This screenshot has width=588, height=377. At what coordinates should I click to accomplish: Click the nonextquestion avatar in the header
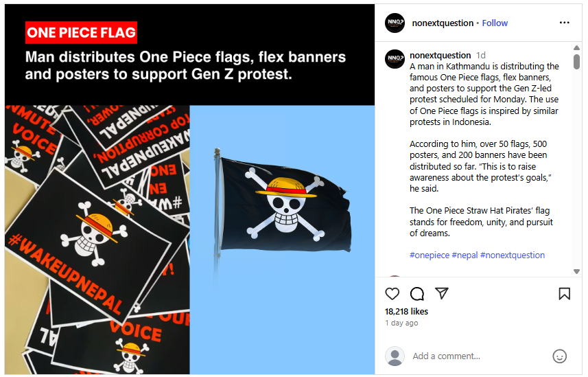[x=395, y=23]
